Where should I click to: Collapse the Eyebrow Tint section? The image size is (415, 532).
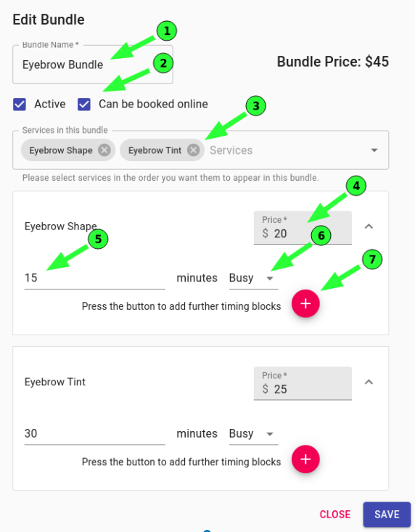click(369, 382)
